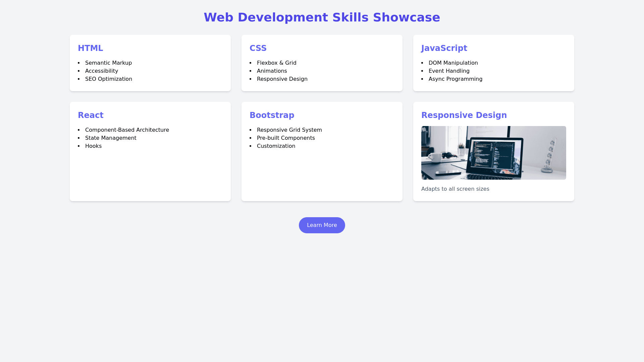Click SEO Optimization in HTML card
The width and height of the screenshot is (644, 362).
108,79
